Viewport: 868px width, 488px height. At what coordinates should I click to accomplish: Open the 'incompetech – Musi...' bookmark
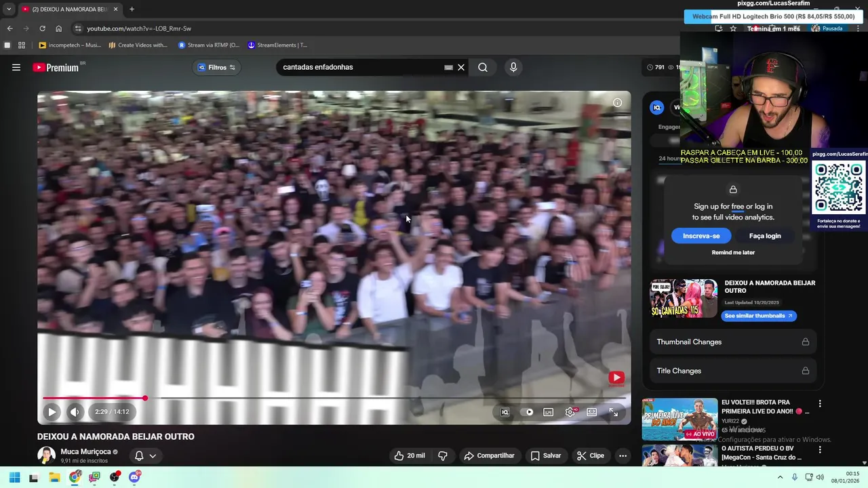[x=70, y=45]
